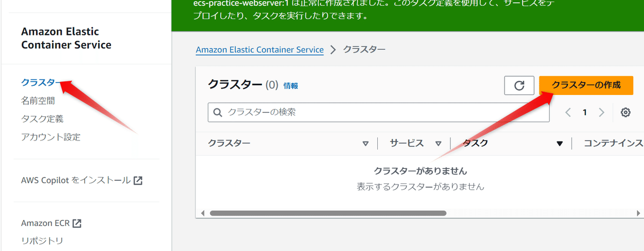Open 名前空間 in the sidebar navigation
Viewport: 644px width, 251px height.
tap(38, 100)
